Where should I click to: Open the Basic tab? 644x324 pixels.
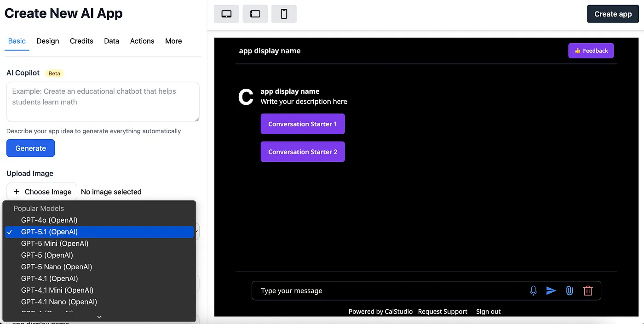17,41
